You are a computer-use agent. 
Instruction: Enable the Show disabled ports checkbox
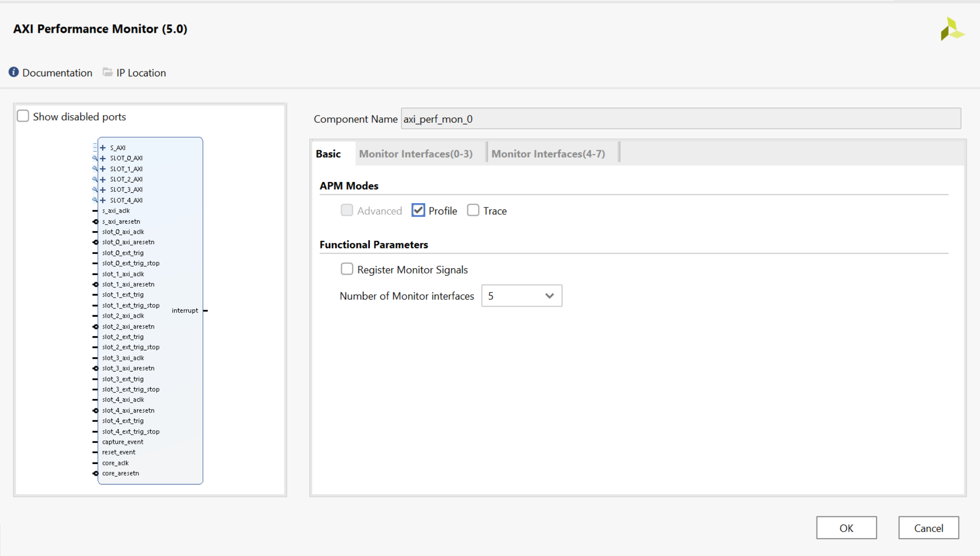click(23, 116)
